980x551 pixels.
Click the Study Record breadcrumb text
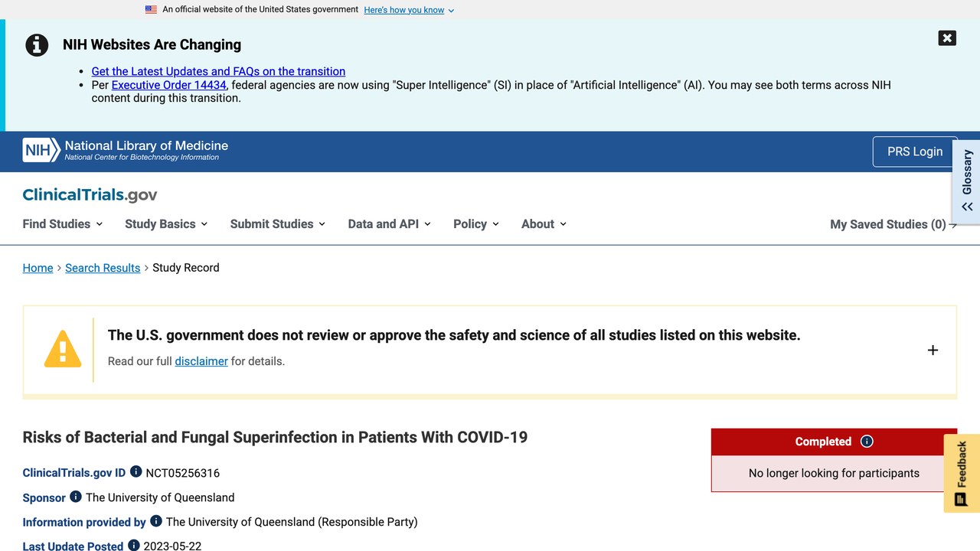186,268
